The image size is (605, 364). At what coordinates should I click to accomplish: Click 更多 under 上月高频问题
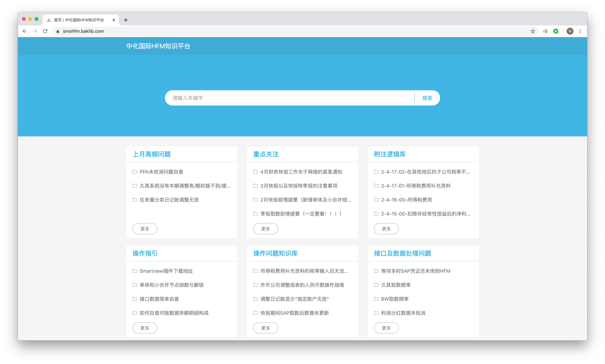[x=145, y=229]
